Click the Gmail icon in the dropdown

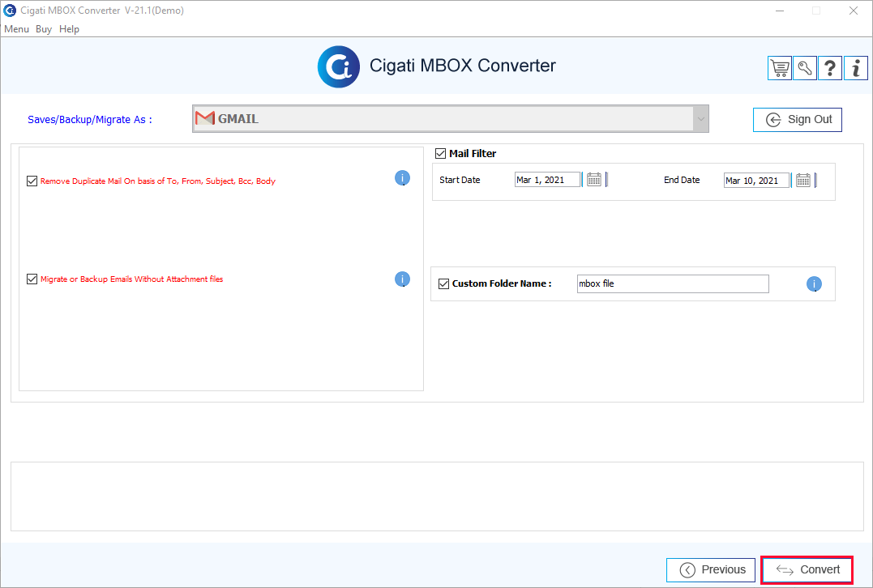click(205, 118)
